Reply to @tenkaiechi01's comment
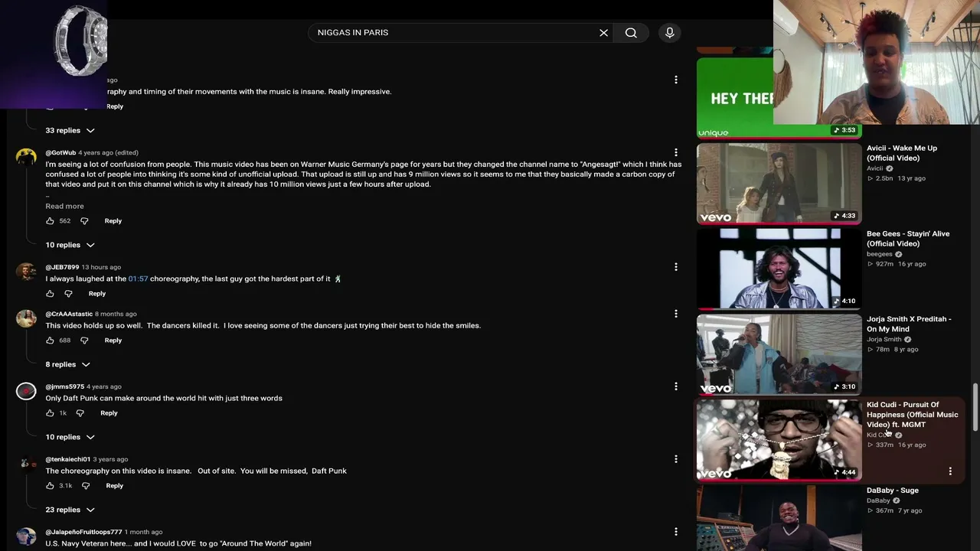 pos(114,486)
